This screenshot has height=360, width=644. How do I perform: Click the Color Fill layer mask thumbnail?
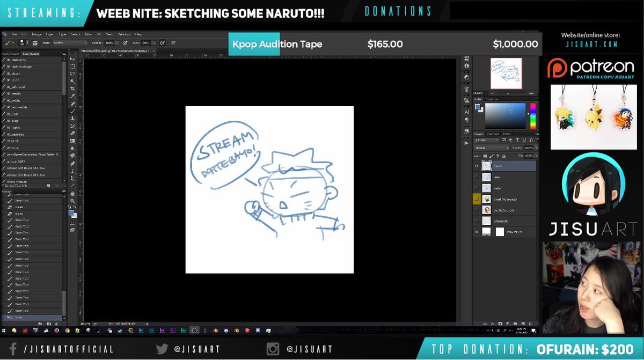(x=500, y=232)
